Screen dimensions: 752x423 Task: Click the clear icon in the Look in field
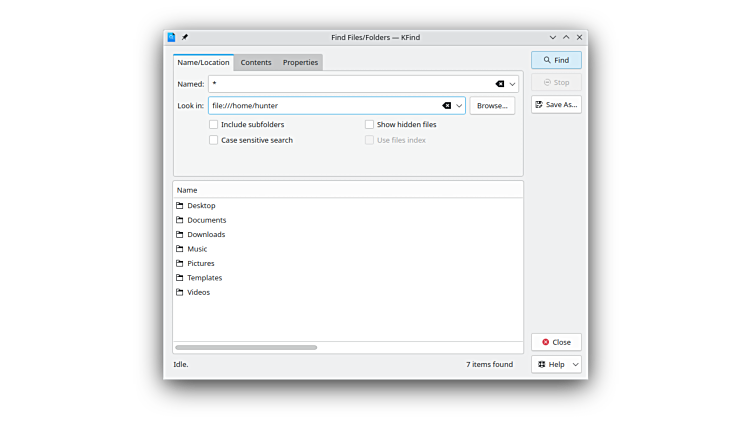(447, 105)
